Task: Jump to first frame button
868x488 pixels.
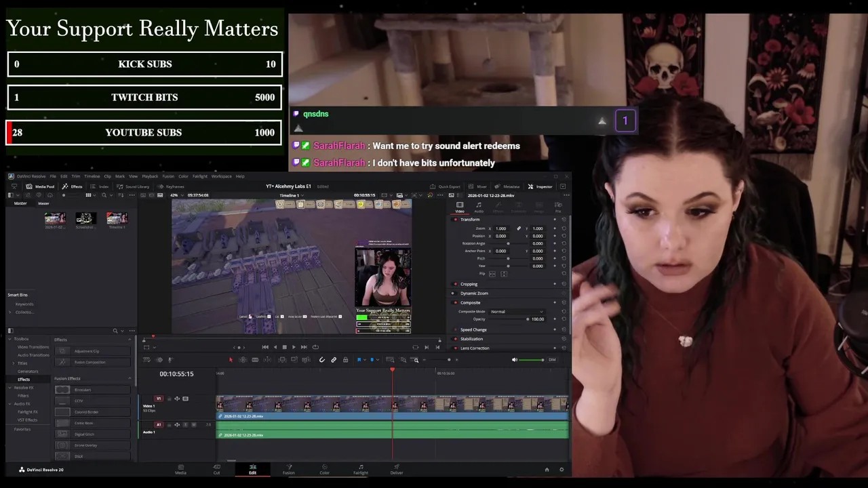Action: (x=265, y=347)
